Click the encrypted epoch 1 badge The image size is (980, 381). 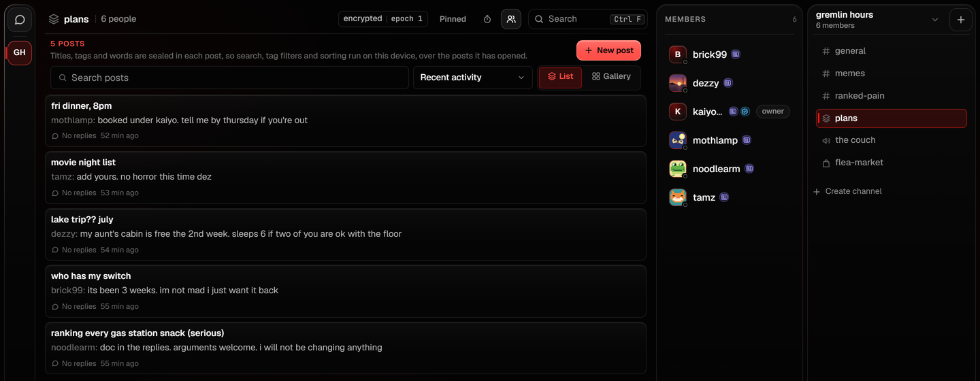(382, 19)
